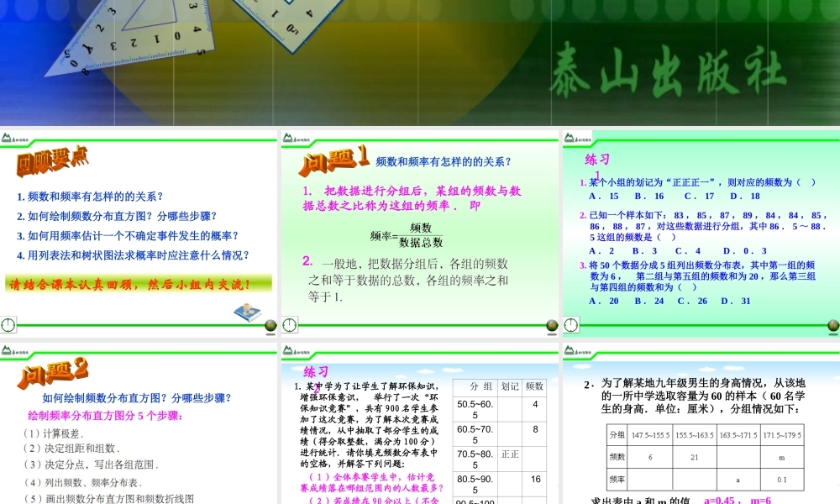Click the mountain logo atop the 问题1 slide
Screen dimensions: 840x504
(x=297, y=139)
